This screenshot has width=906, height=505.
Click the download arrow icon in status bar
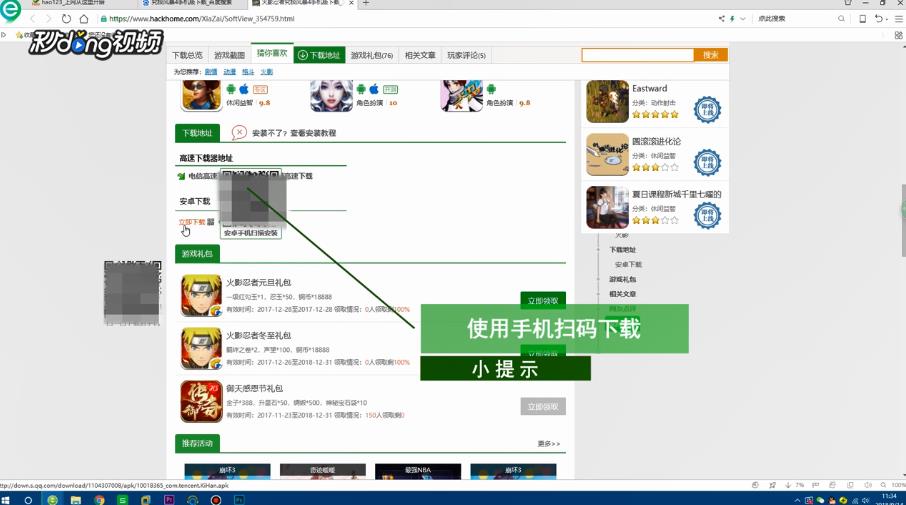point(788,485)
